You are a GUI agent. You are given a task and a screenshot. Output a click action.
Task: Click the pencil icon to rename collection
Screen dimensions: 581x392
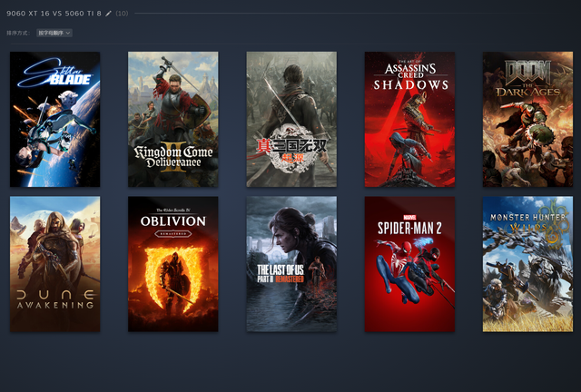tap(108, 14)
